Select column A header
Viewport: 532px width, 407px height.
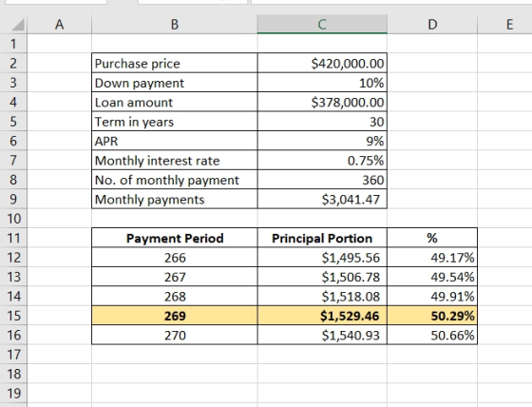point(59,25)
